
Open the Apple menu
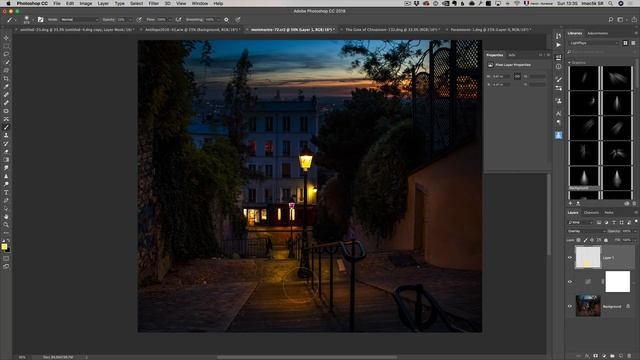coord(8,3)
